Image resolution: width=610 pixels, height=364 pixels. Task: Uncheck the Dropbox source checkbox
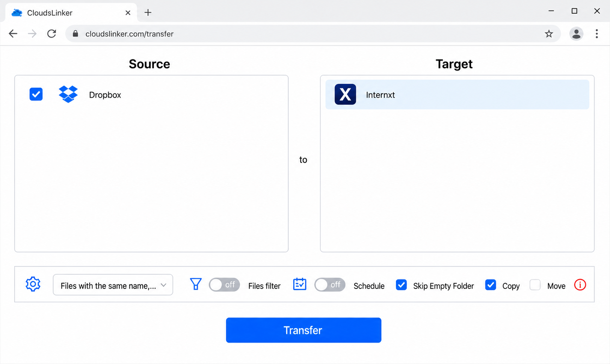[36, 94]
